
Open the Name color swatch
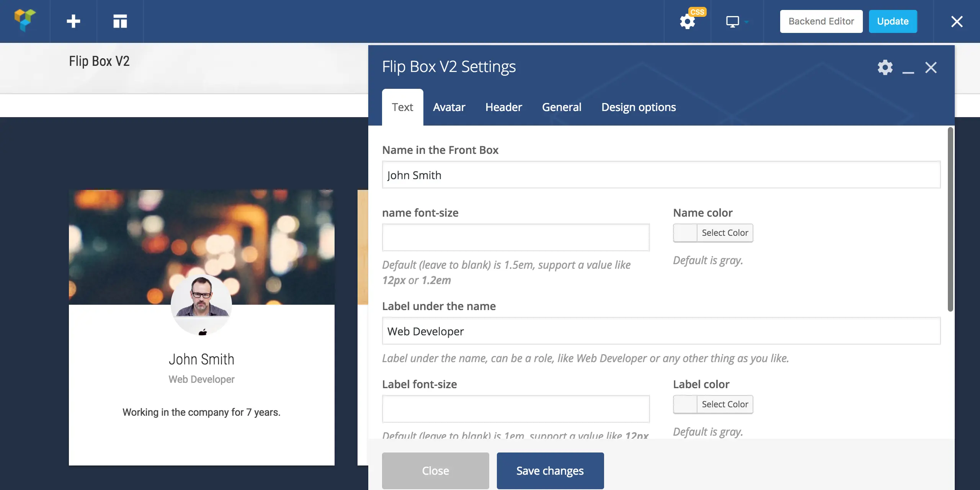pos(685,233)
